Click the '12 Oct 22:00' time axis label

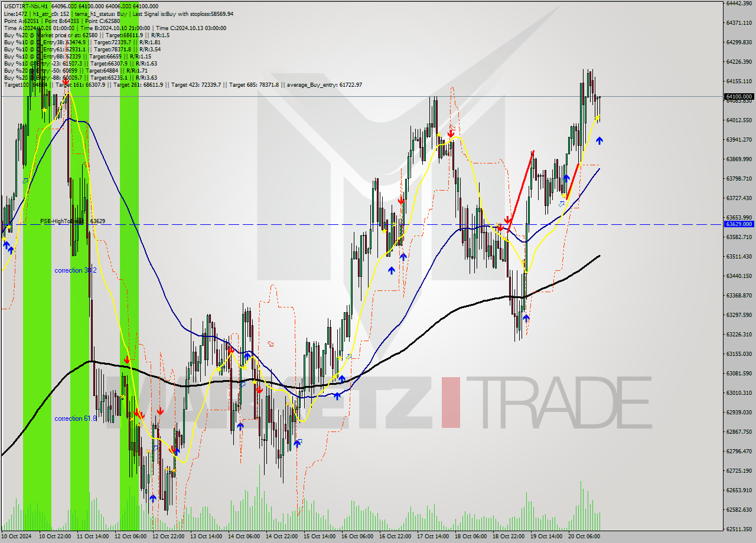(170, 537)
